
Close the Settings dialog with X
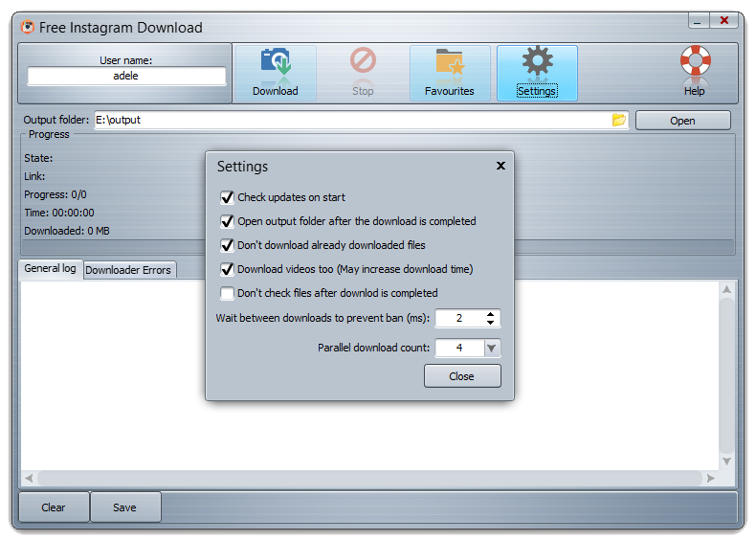tap(500, 166)
